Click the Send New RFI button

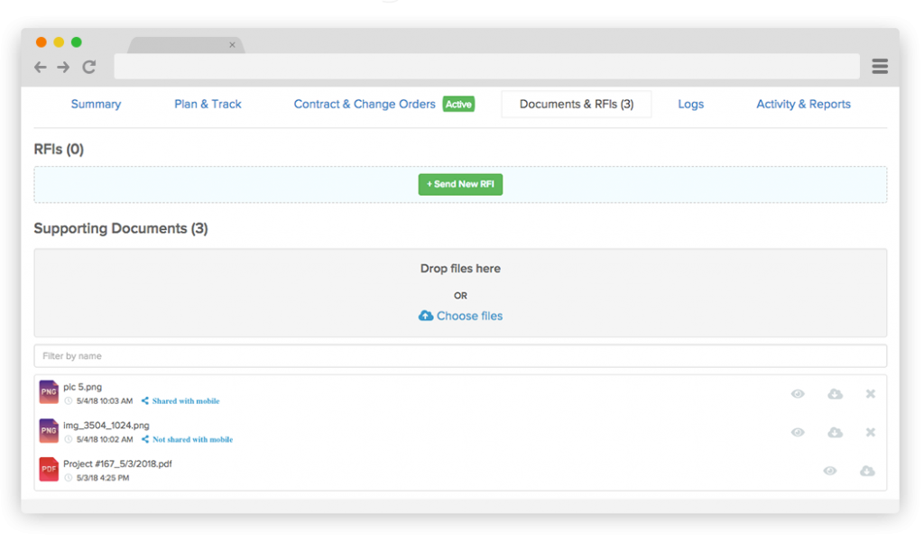pos(460,184)
